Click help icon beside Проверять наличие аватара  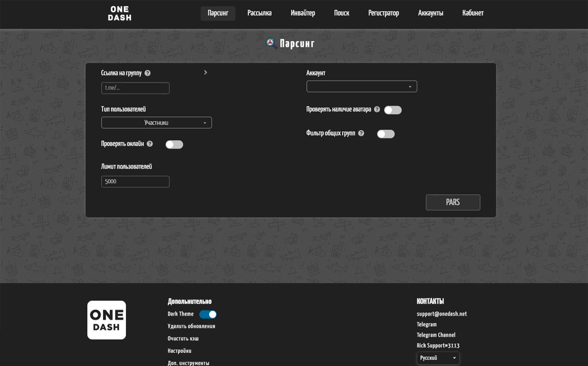click(377, 109)
